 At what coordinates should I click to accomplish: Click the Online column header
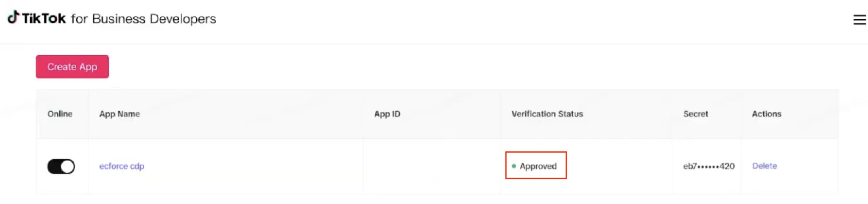tap(60, 114)
